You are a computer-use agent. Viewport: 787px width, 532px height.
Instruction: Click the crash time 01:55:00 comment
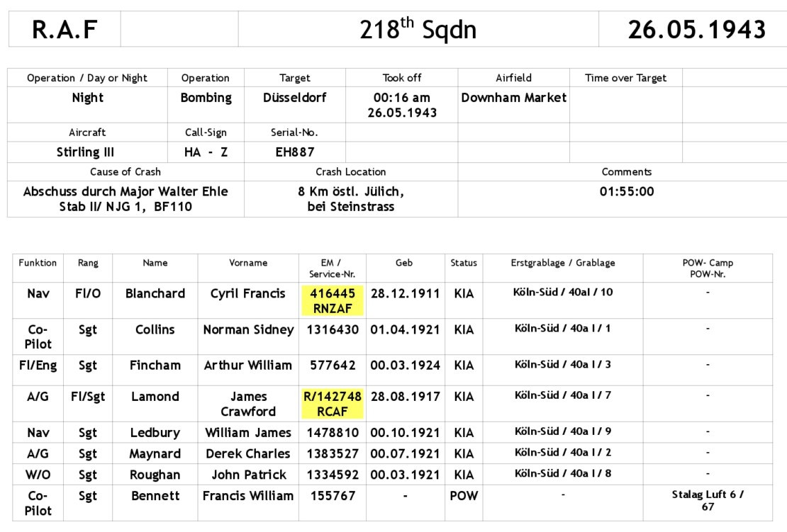[x=626, y=191]
